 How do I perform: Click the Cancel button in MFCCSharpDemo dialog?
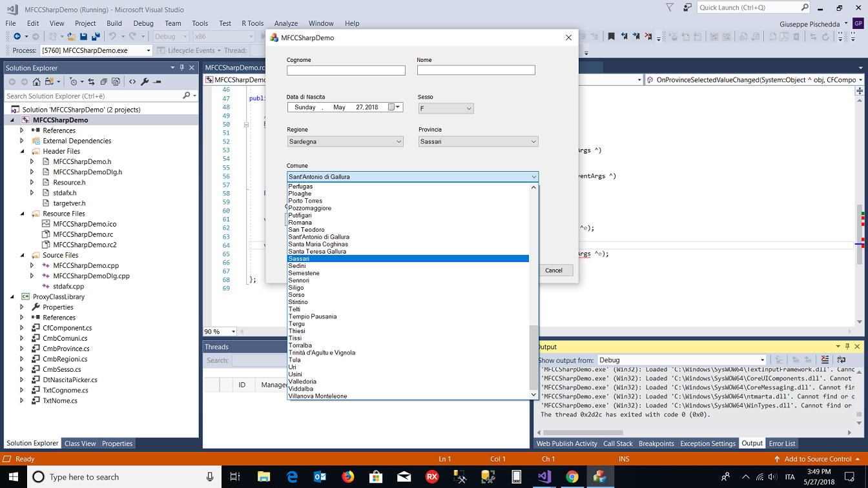pos(553,270)
